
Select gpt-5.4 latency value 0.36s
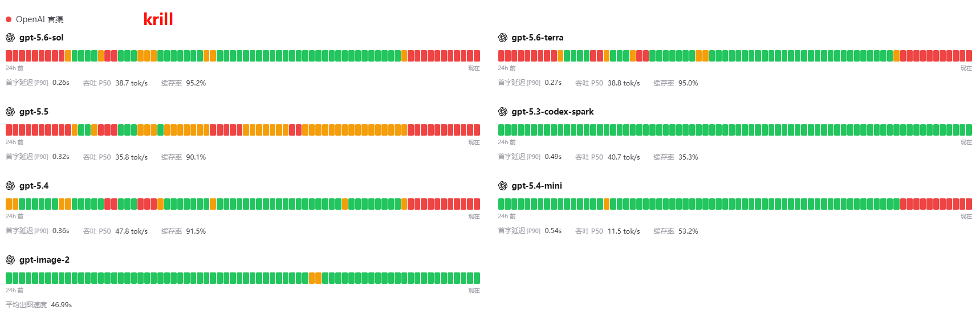tap(61, 231)
